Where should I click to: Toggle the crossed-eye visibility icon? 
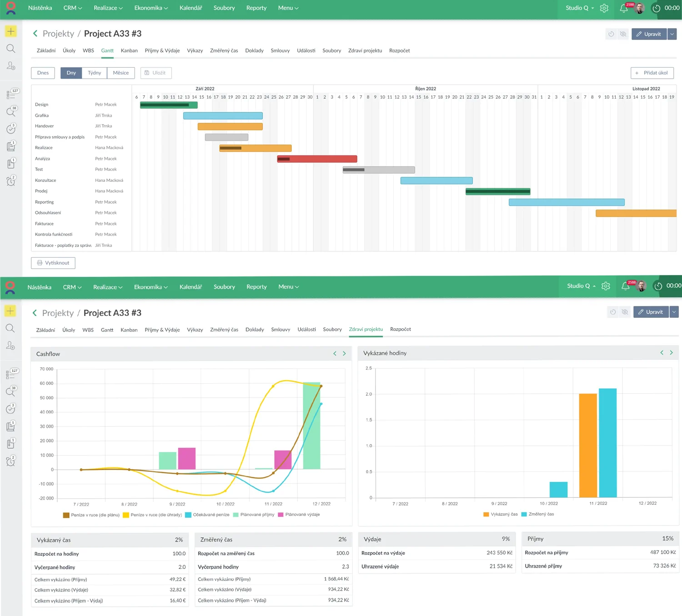click(x=623, y=34)
